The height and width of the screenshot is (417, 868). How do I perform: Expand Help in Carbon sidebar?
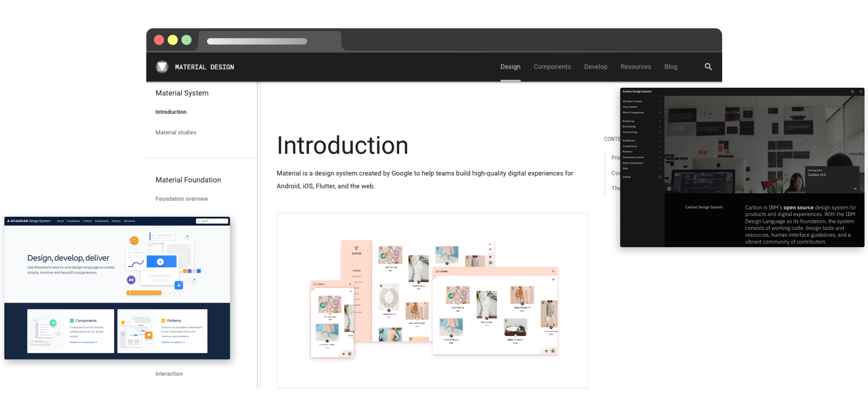click(642, 169)
